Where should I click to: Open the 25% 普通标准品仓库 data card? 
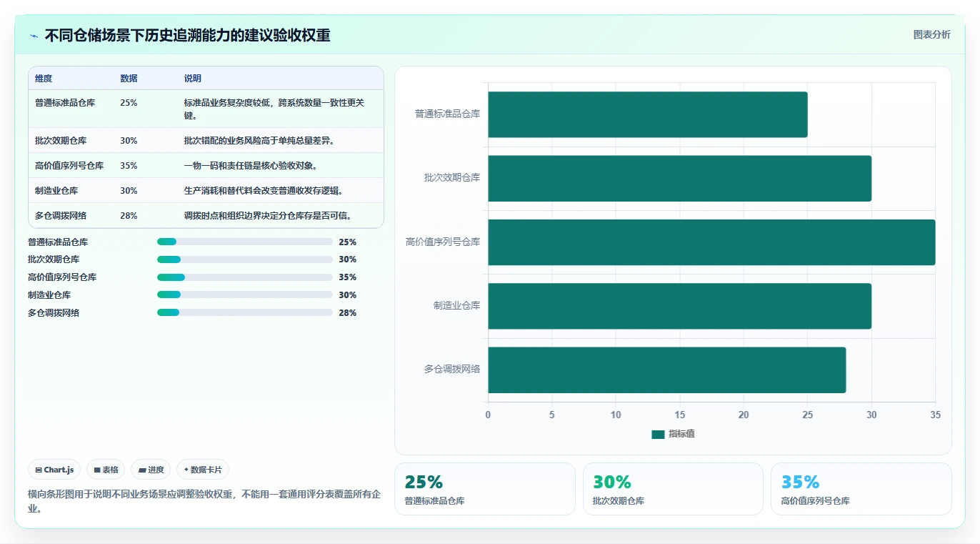click(485, 489)
